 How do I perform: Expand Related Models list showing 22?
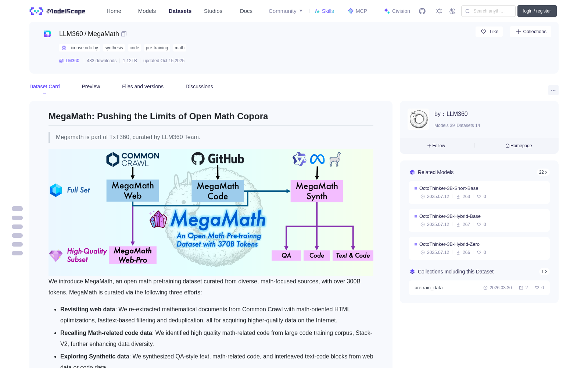[543, 172]
